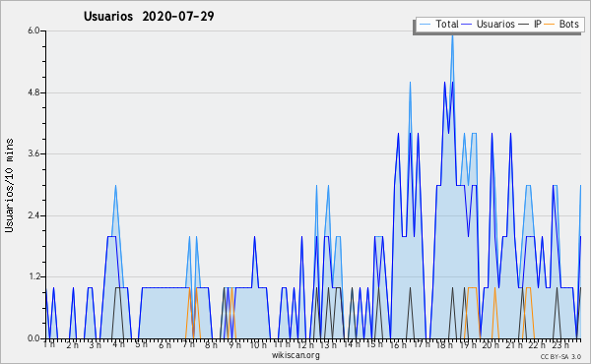
Task: Click the orange Bots legend line
Action: click(x=550, y=25)
